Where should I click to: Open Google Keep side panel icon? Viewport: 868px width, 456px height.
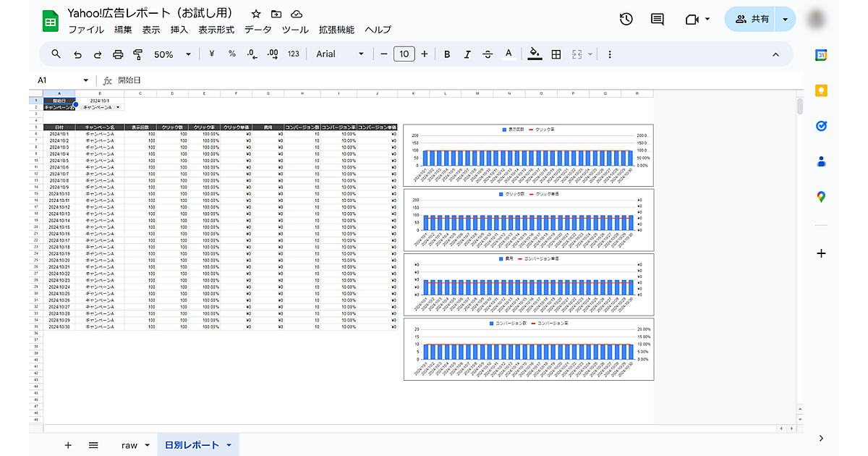(x=821, y=90)
